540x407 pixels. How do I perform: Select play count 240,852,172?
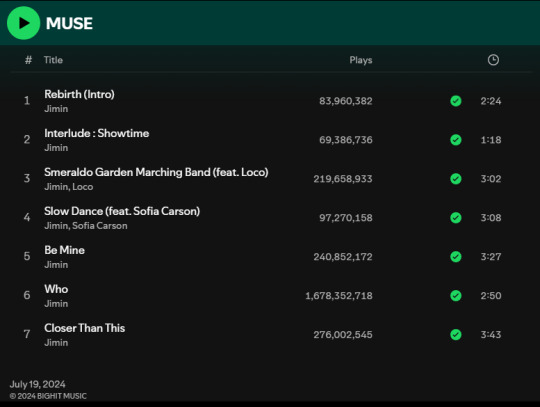pos(343,257)
